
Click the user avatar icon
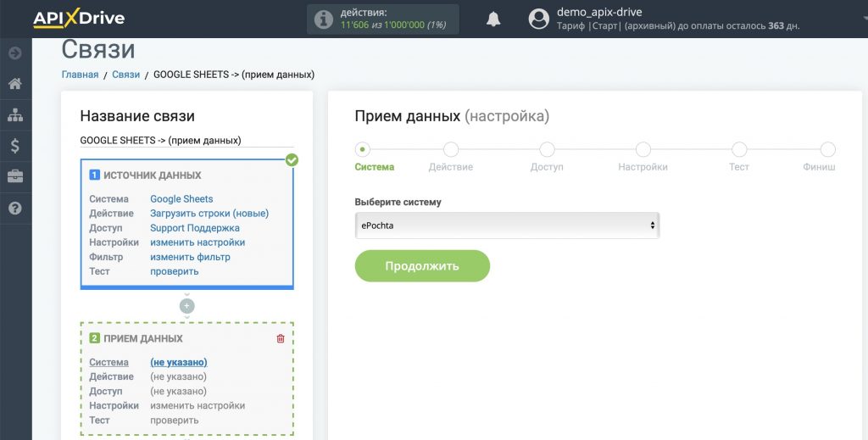[538, 19]
